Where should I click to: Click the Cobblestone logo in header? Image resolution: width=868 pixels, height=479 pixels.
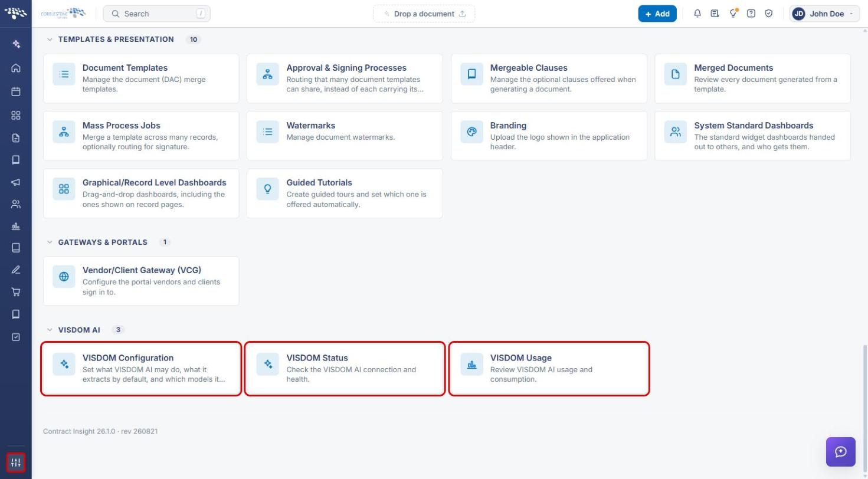coord(63,13)
